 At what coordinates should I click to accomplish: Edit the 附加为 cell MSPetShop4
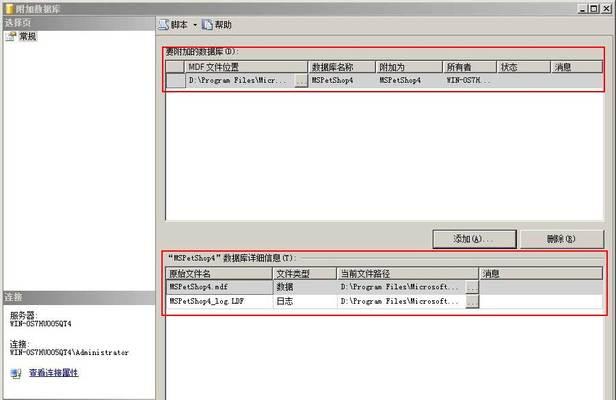tap(409, 81)
